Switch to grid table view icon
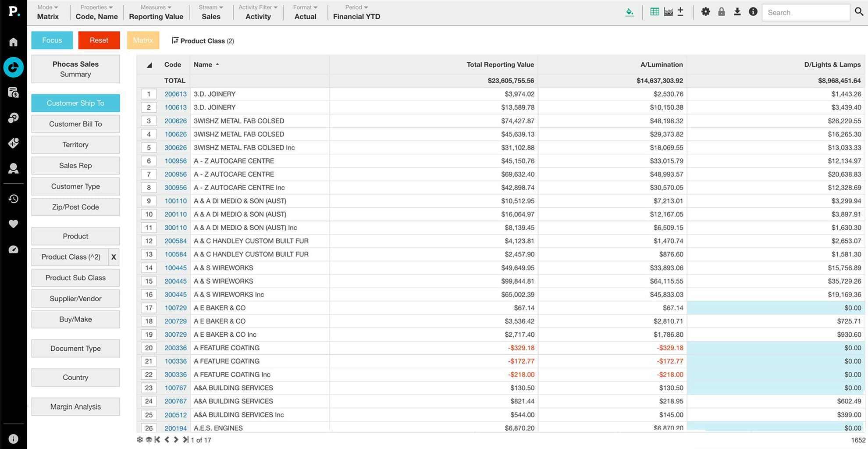This screenshot has width=868, height=449. 655,12
